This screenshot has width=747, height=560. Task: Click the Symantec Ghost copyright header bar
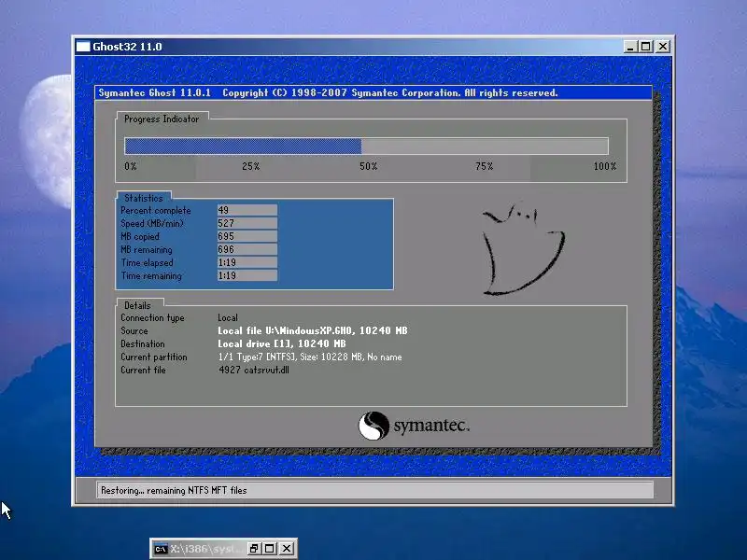373,92
